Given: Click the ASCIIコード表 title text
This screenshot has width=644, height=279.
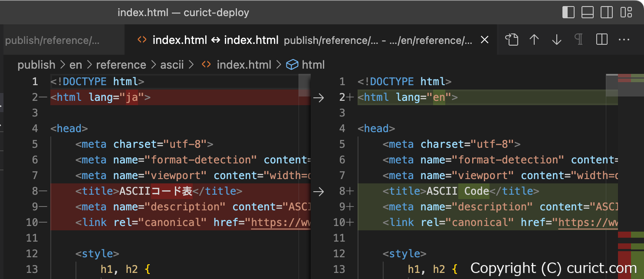Looking at the screenshot, I should pyautogui.click(x=156, y=191).
